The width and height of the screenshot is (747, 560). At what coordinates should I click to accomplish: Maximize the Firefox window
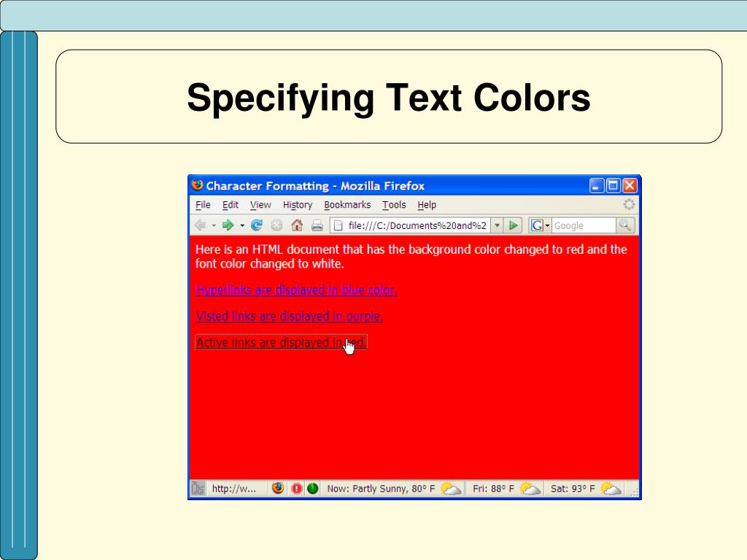coord(613,185)
